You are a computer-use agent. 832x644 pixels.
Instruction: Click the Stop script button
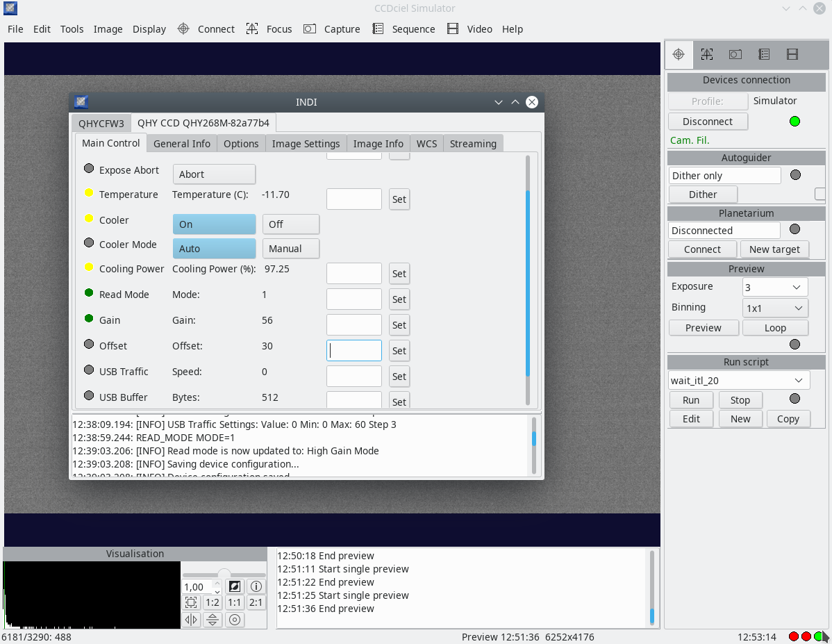pos(740,399)
